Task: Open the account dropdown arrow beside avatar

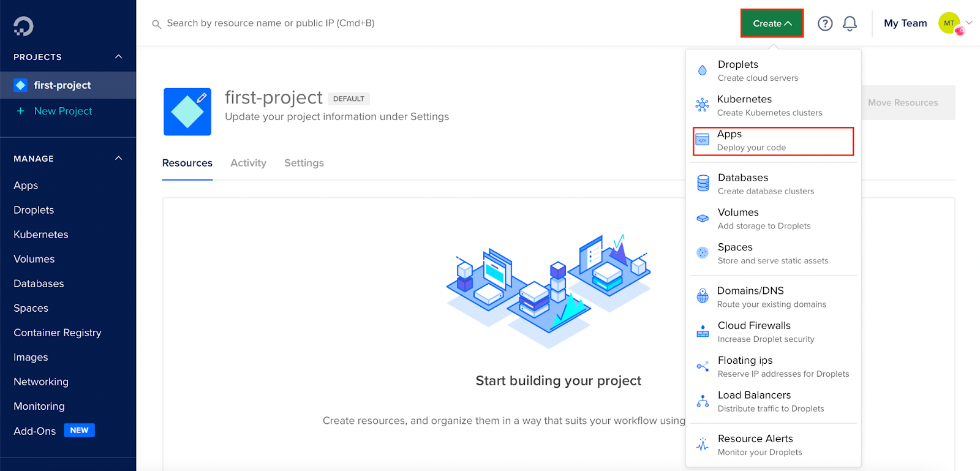Action: (x=969, y=23)
